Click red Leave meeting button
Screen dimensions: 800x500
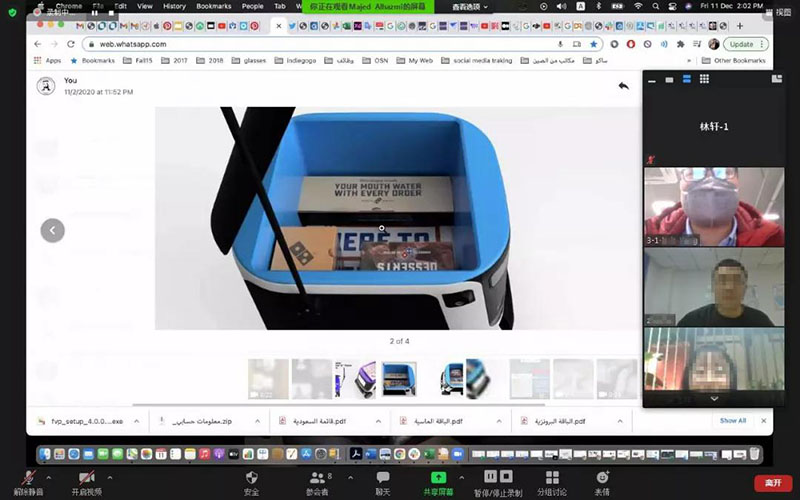point(773,483)
